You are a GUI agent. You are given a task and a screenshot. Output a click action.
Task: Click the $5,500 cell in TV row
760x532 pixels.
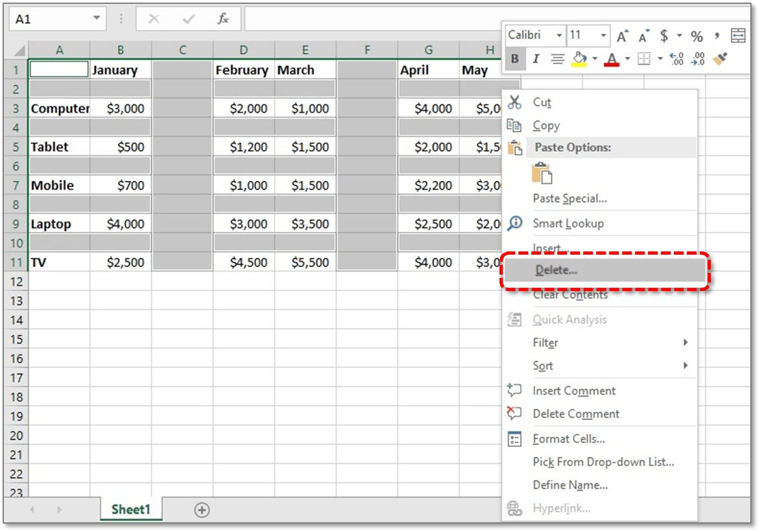(305, 262)
